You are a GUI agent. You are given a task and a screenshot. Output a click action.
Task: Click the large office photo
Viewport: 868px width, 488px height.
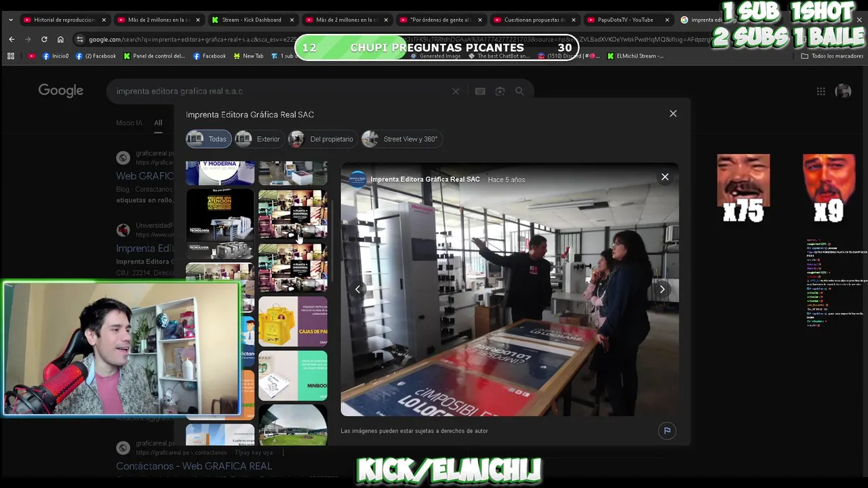509,289
